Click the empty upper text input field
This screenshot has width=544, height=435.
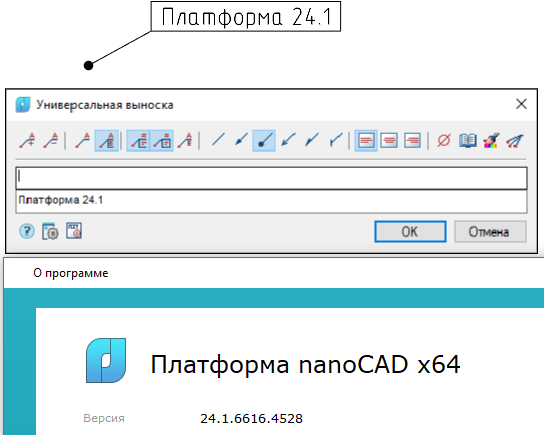(x=271, y=178)
